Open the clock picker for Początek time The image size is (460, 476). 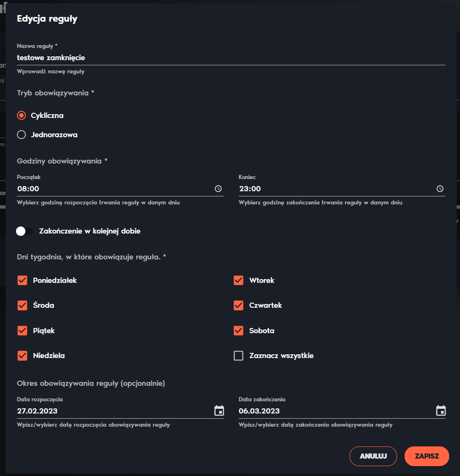point(218,189)
